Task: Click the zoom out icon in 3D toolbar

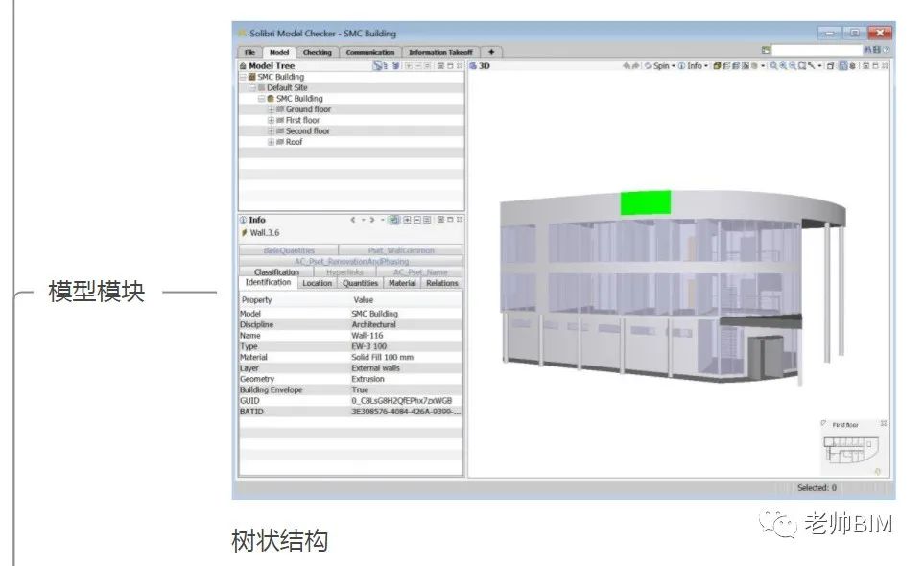Action: click(793, 66)
